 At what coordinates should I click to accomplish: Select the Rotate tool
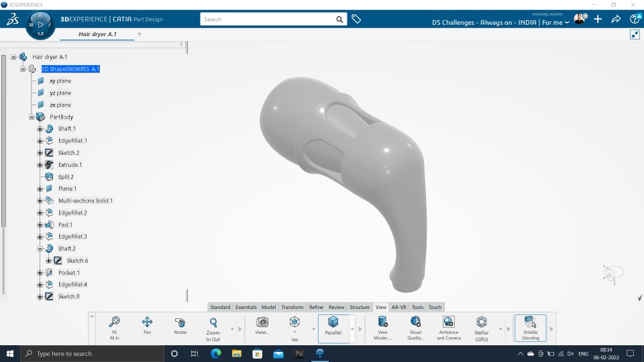[180, 326]
